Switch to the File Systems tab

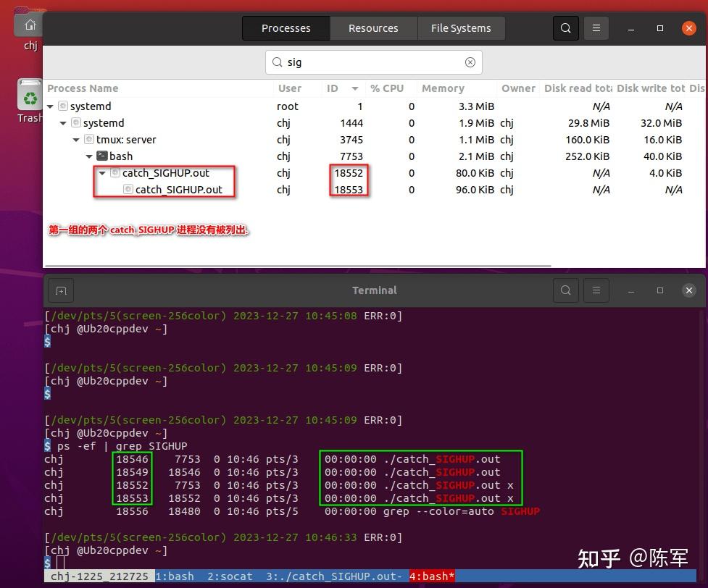tap(461, 28)
